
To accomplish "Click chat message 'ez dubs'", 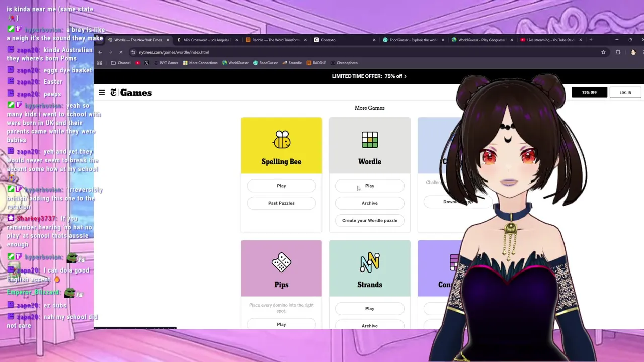I will tap(55, 305).
